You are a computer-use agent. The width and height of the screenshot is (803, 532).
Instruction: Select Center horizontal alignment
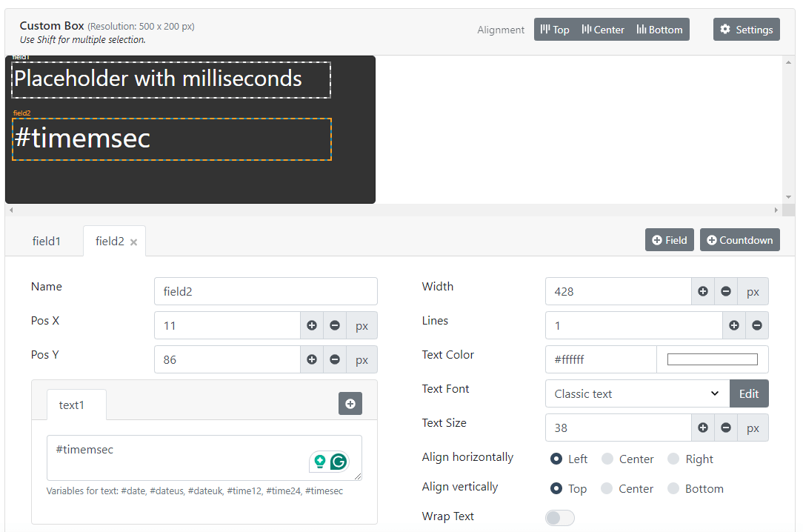606,459
